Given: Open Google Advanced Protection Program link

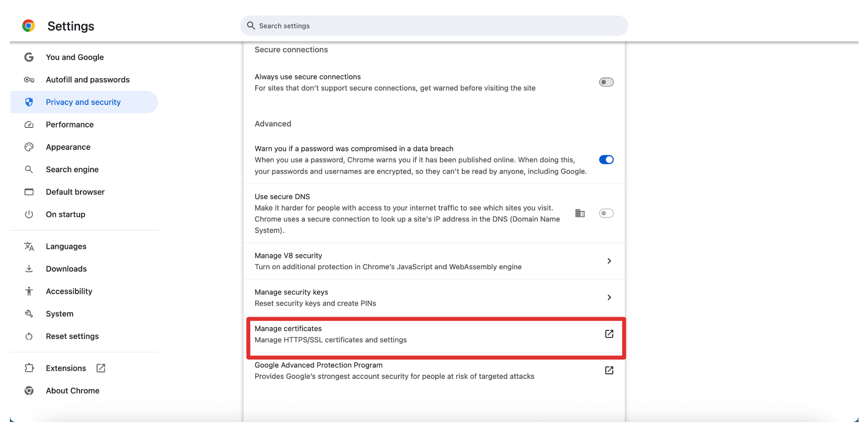Looking at the screenshot, I should (609, 370).
